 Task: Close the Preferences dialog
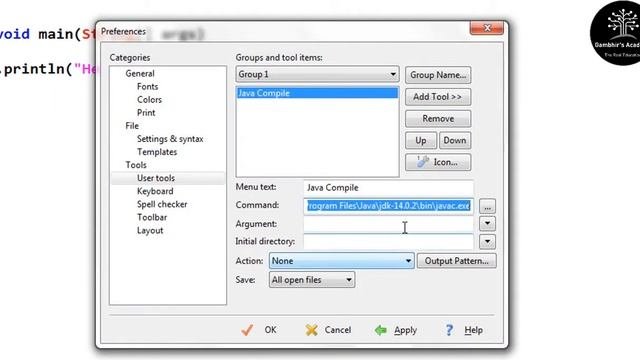point(487,28)
